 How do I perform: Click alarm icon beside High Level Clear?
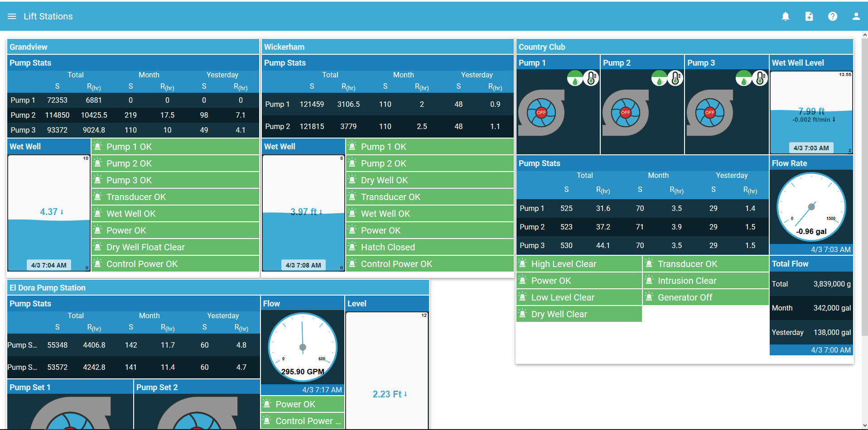(522, 263)
